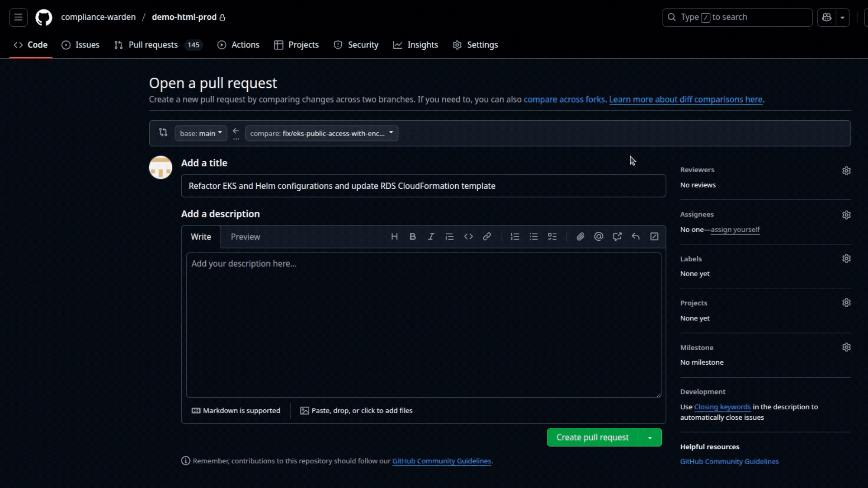Click 'Paste, drop, or click to add files'
Screen dimensions: 868x488
(357, 410)
